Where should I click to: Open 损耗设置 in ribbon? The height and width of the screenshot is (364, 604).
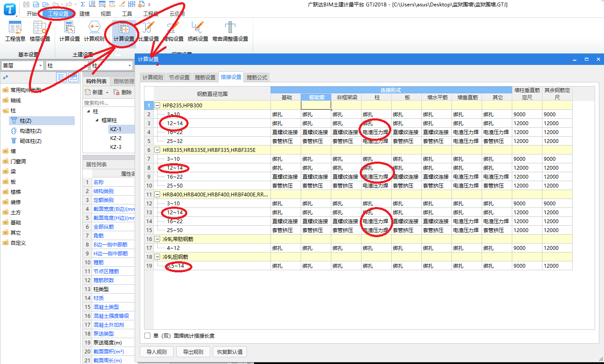click(x=198, y=32)
